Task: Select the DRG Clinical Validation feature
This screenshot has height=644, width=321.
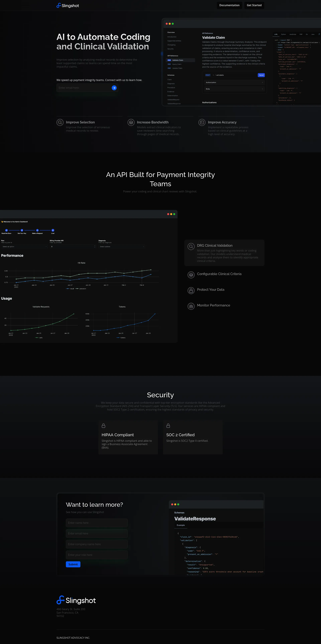Action: point(224,253)
